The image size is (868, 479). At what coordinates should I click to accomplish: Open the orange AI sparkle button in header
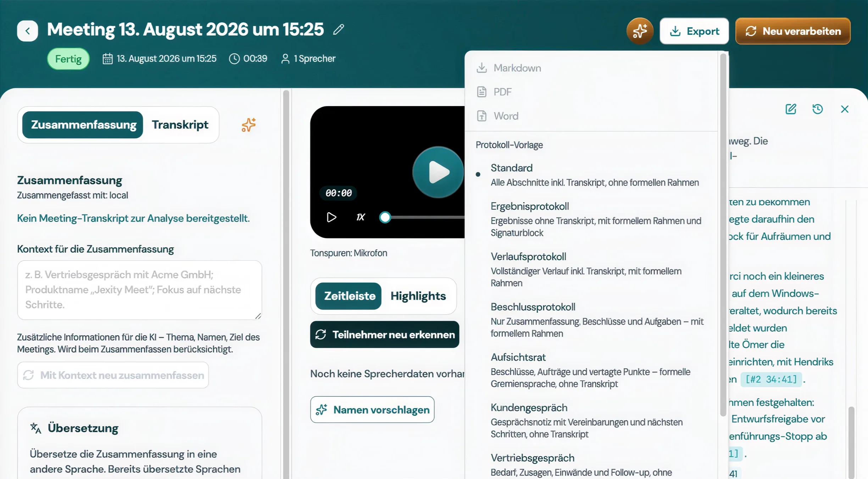tap(640, 31)
